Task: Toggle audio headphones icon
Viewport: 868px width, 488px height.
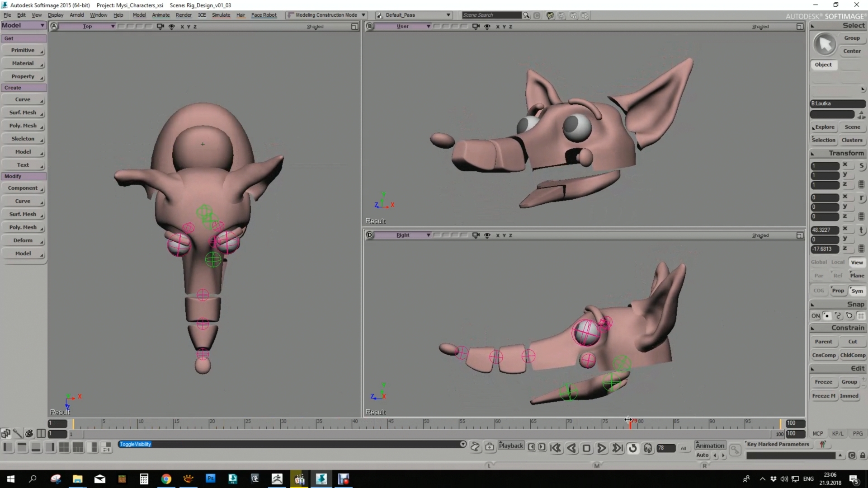Action: (x=648, y=448)
